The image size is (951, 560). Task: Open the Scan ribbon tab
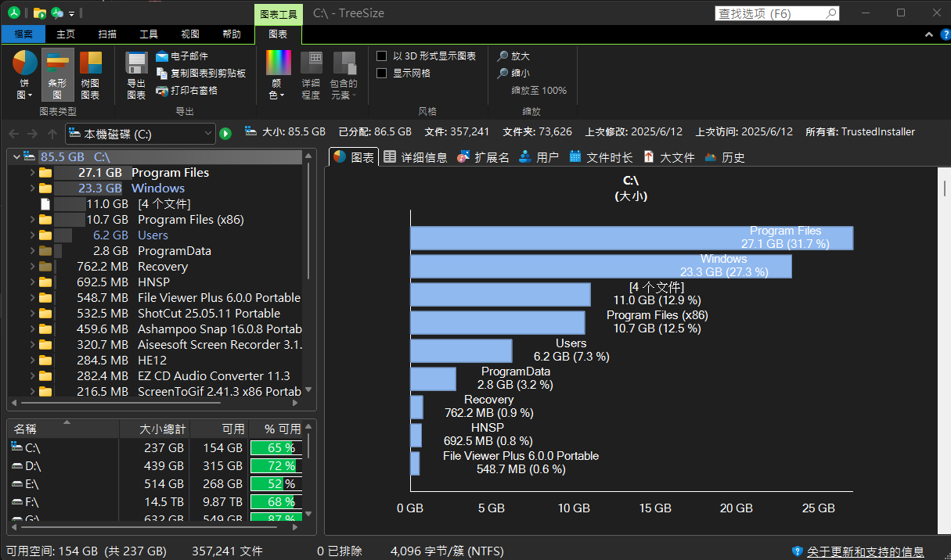click(107, 34)
